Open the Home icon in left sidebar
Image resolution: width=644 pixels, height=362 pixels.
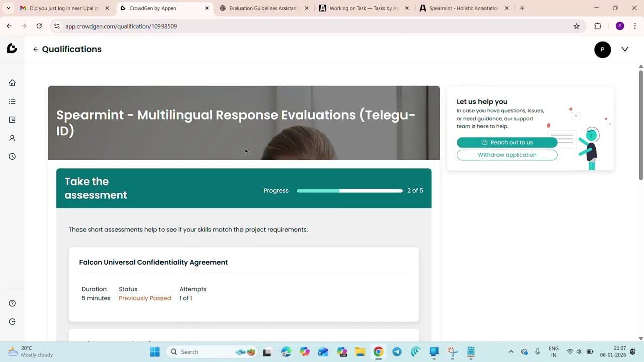pos(12,83)
